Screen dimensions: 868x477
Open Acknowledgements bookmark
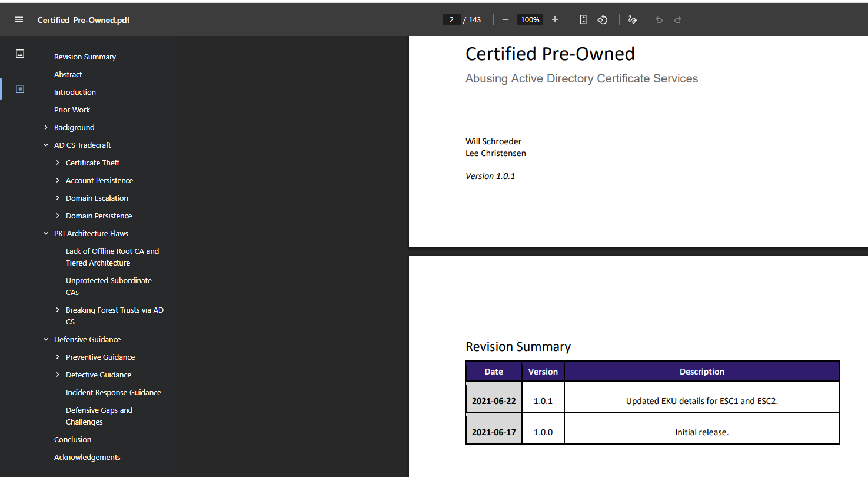87,457
